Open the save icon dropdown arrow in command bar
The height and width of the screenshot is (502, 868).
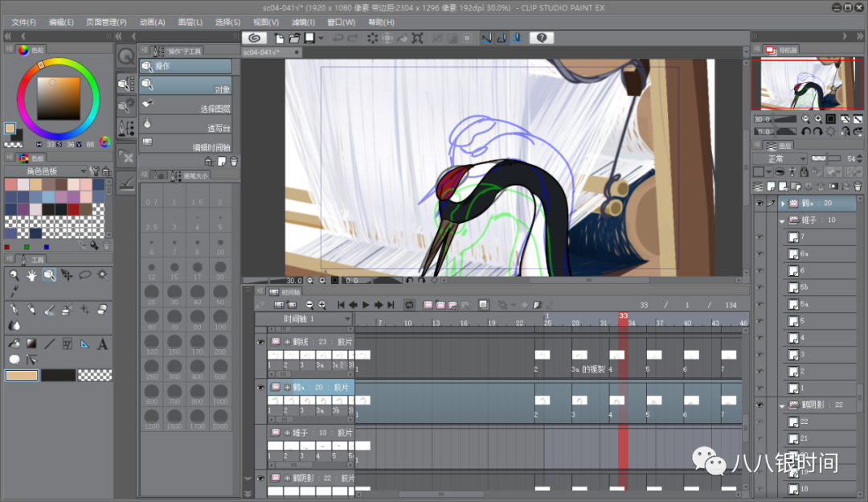coord(321,39)
